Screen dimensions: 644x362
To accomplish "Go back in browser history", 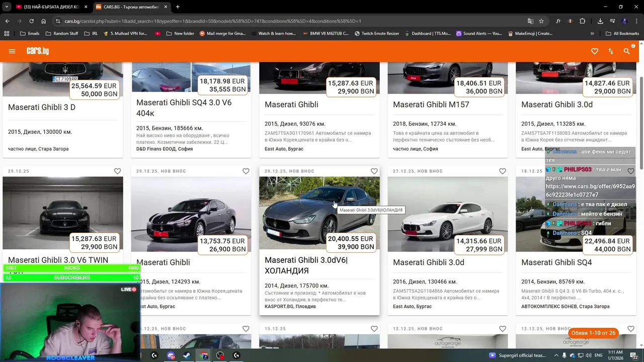I will 7,21.
